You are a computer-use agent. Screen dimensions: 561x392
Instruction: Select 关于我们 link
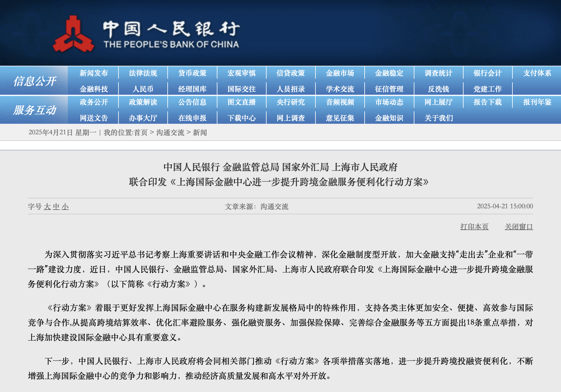(x=438, y=118)
